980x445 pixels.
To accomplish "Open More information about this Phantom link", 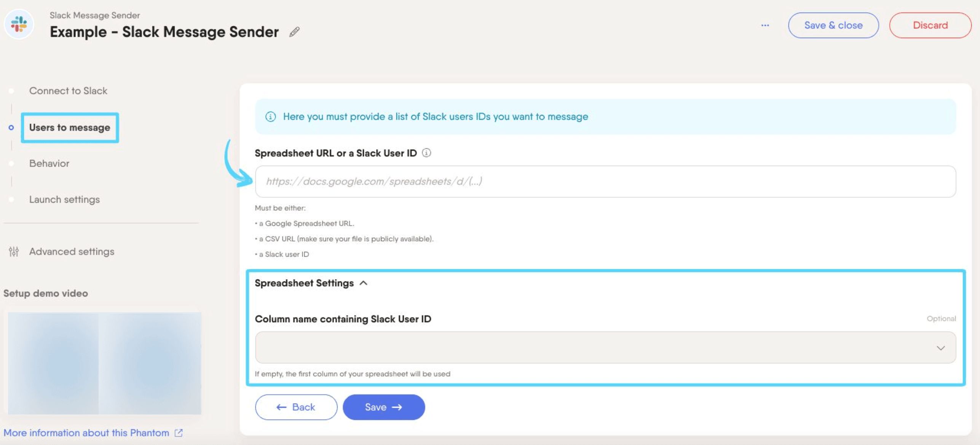I will click(86, 433).
